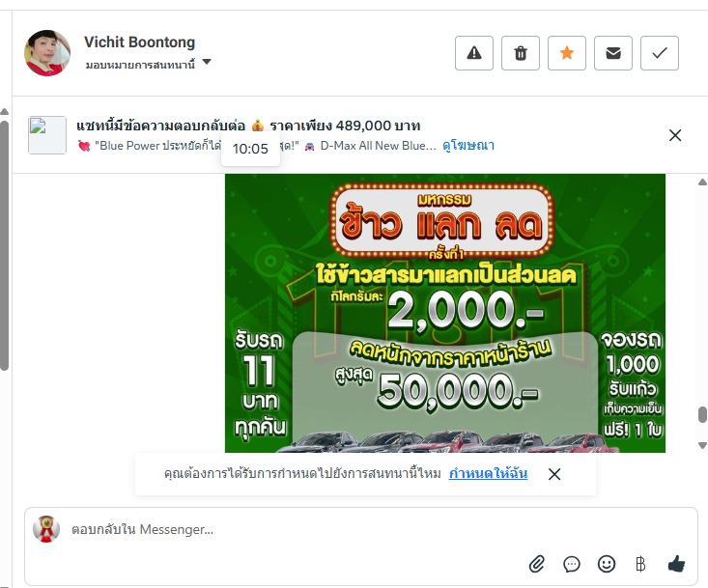708x588 pixels.
Task: Mark conversation as spam with warning icon
Action: pyautogui.click(x=473, y=53)
